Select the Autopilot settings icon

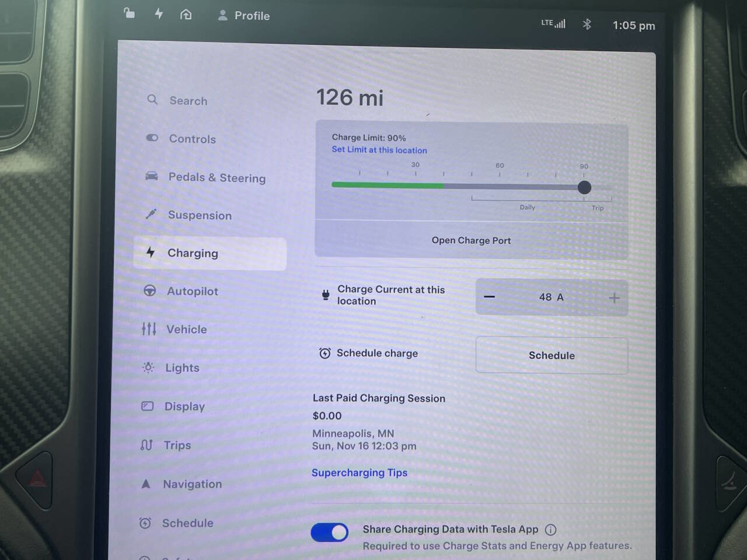pyautogui.click(x=151, y=290)
